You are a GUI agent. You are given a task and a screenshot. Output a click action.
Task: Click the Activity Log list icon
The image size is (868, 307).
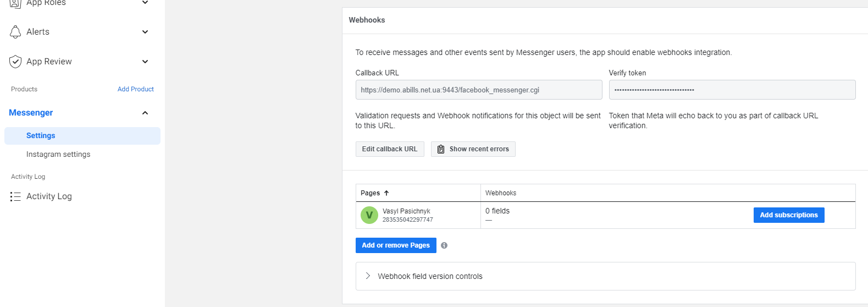15,196
